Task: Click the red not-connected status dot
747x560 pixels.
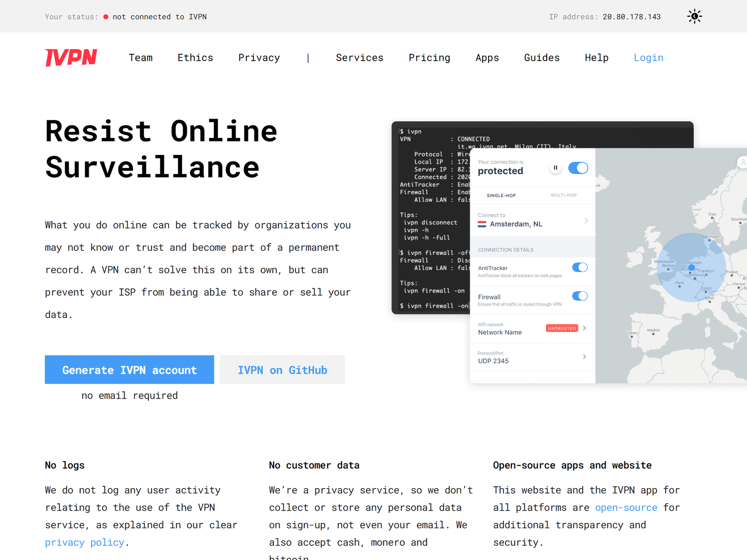Action: coord(106,17)
